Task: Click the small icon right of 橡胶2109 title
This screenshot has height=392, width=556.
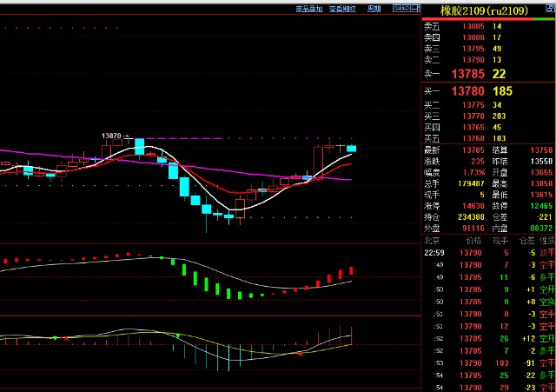Action: tap(549, 9)
